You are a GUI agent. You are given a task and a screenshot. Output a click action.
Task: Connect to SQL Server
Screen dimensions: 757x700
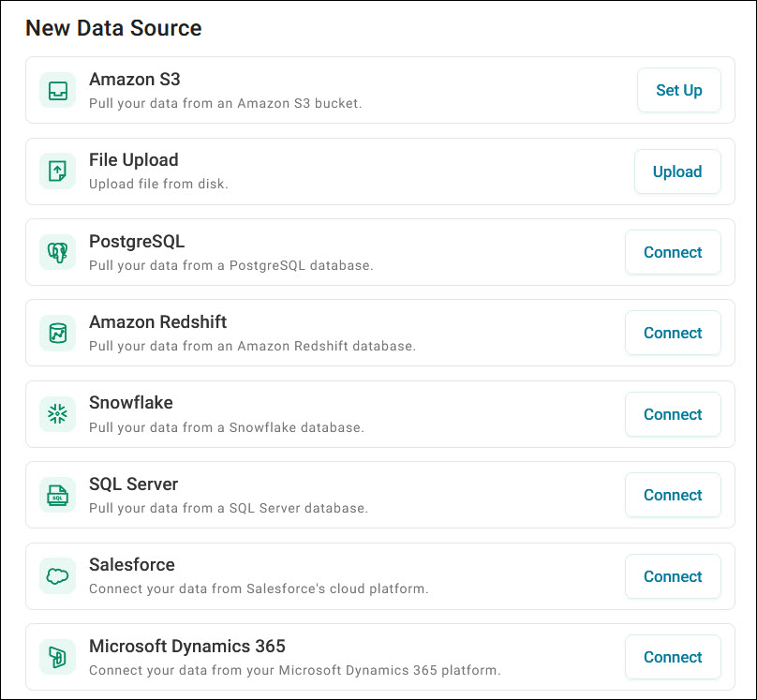673,495
